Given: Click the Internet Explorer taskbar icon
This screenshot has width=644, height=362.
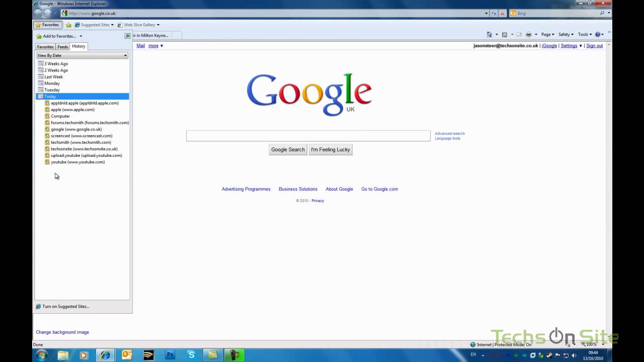Looking at the screenshot, I should click(105, 355).
